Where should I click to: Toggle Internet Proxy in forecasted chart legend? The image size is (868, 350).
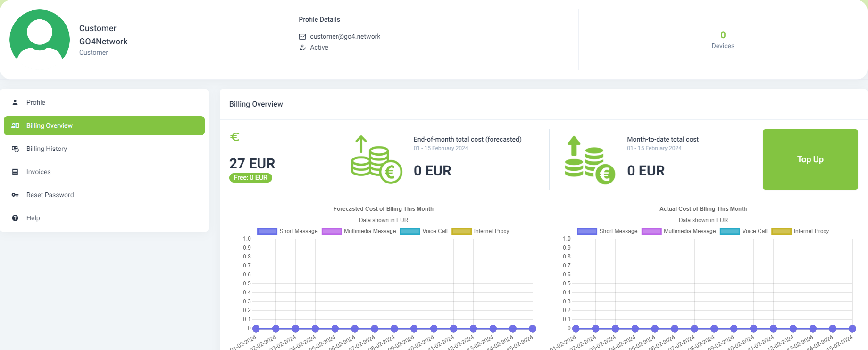pos(481,231)
